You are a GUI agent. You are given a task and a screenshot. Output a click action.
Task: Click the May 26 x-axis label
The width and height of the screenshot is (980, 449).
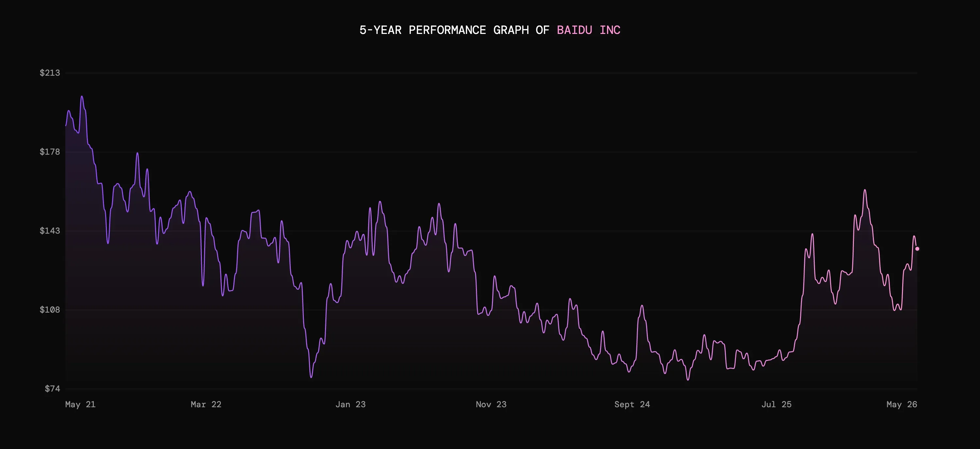pos(902,405)
